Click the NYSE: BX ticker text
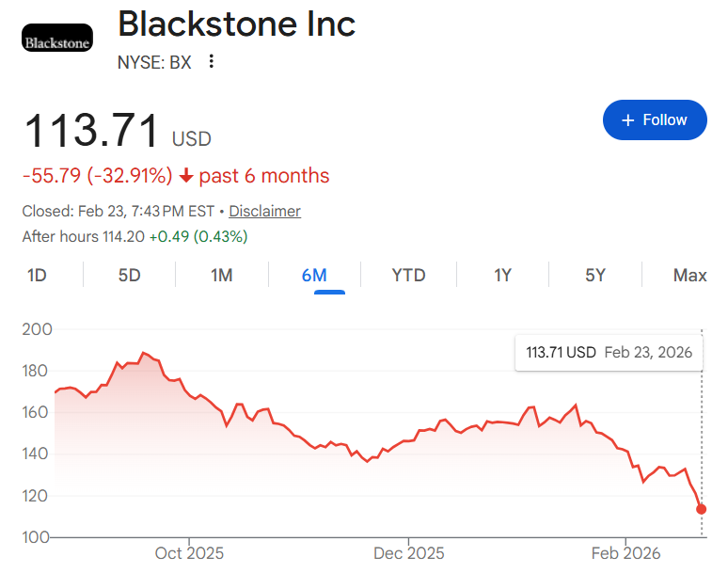Viewport: 728px width, 573px height. 153,63
